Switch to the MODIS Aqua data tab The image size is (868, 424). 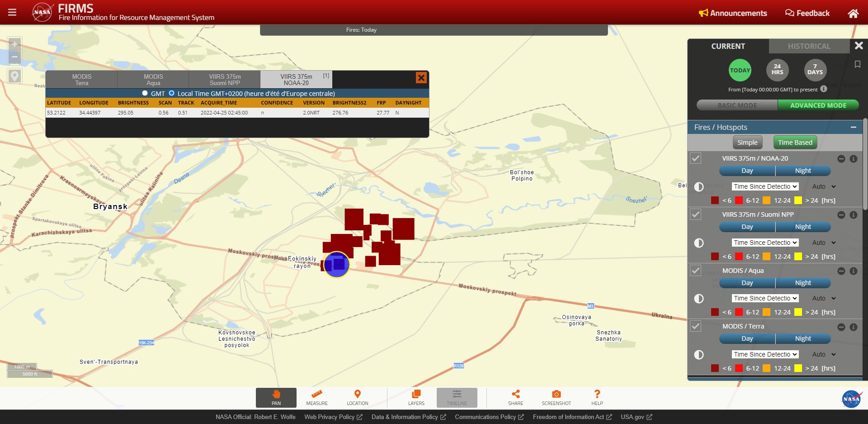(153, 80)
